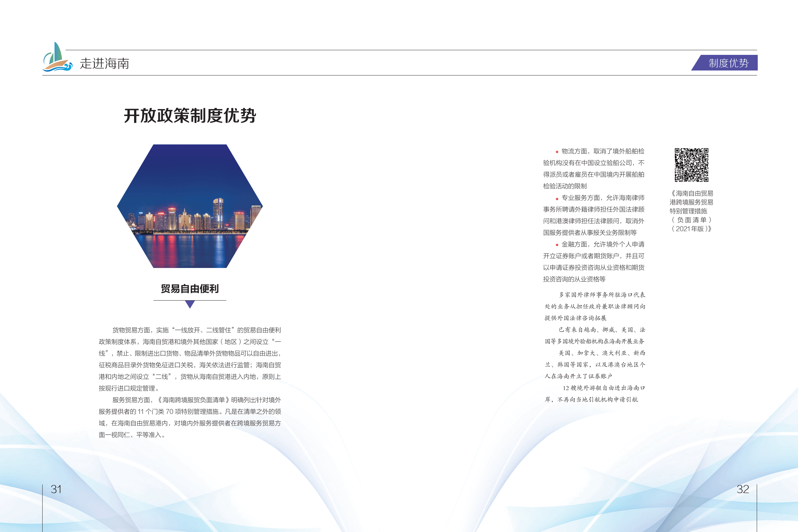Click italic line 人在海南开立了证券账户
The image size is (798, 532).
[x=578, y=376]
